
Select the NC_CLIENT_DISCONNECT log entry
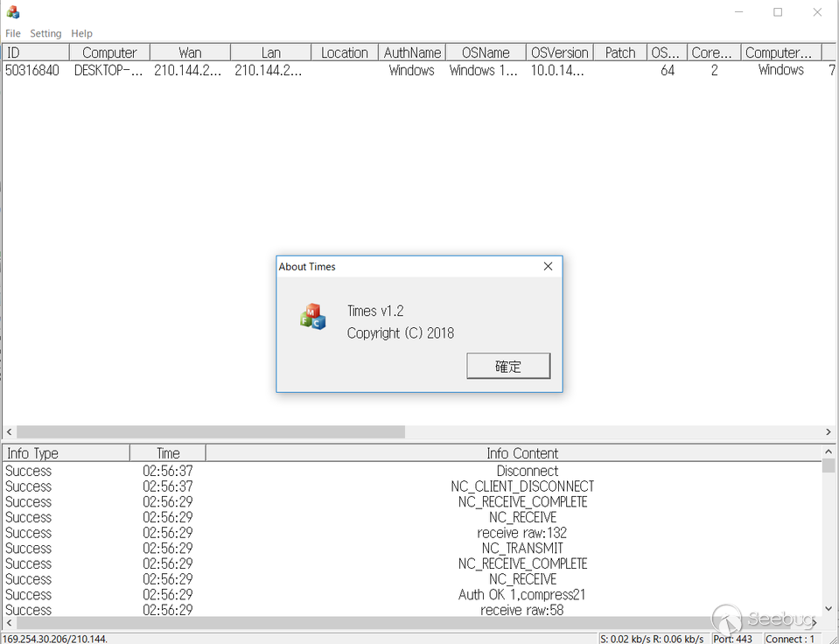412,486
